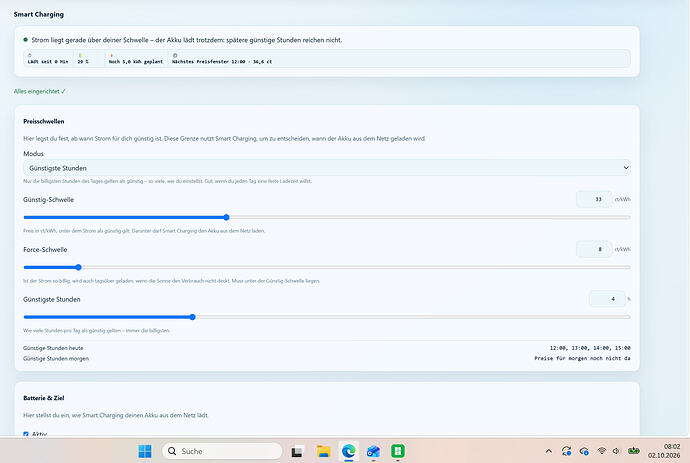The width and height of the screenshot is (690, 463).
Task: Click the Noch 5,0 kWh geplant entry
Action: point(136,62)
